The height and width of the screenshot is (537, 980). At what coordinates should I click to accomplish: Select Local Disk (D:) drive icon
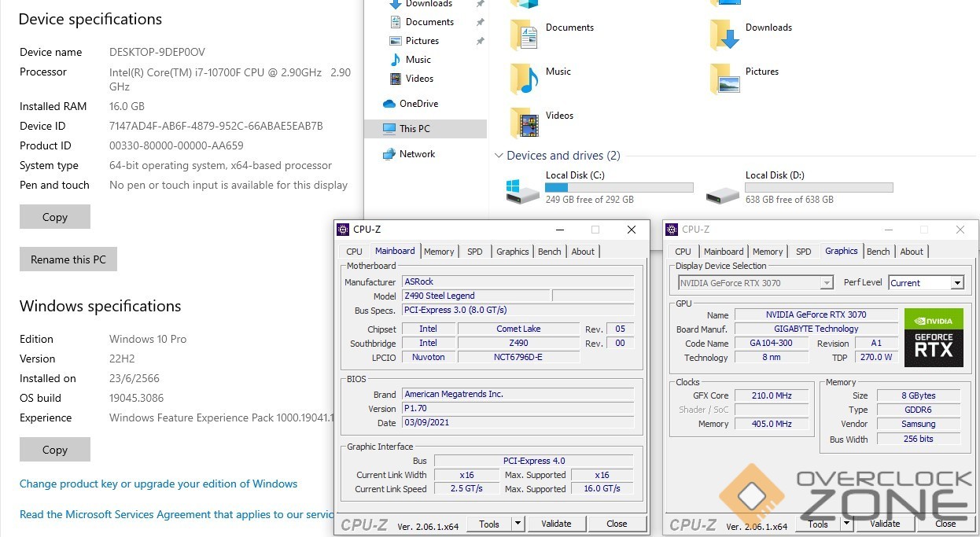coord(723,193)
